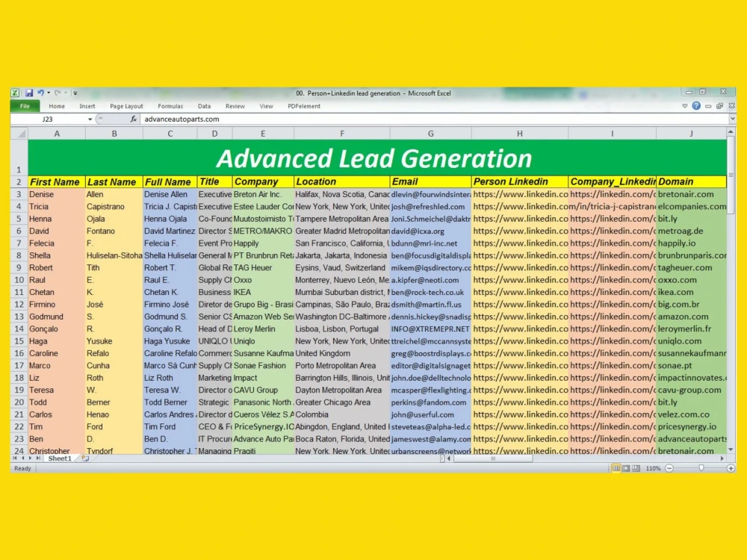Go to last sheet navigation arrow
This screenshot has height=560, width=747.
click(x=38, y=458)
